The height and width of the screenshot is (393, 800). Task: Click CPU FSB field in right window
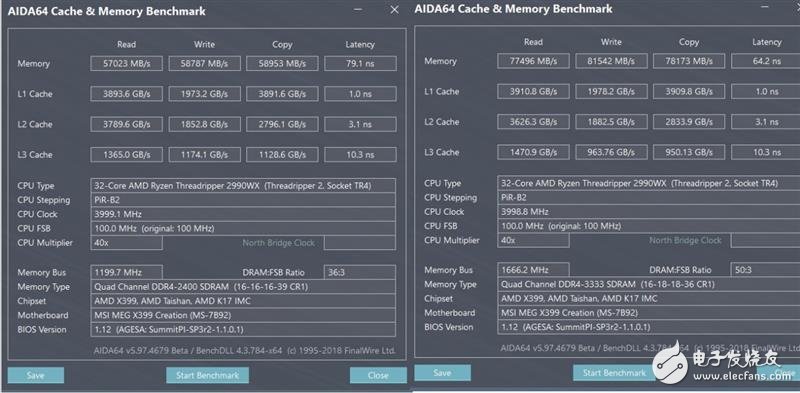648,226
